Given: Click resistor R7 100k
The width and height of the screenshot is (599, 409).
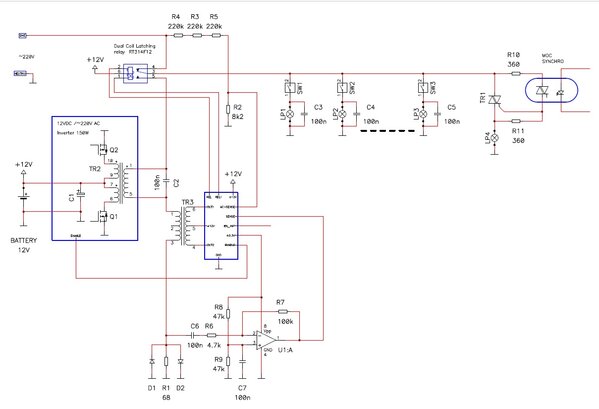Looking at the screenshot, I should coord(283,312).
